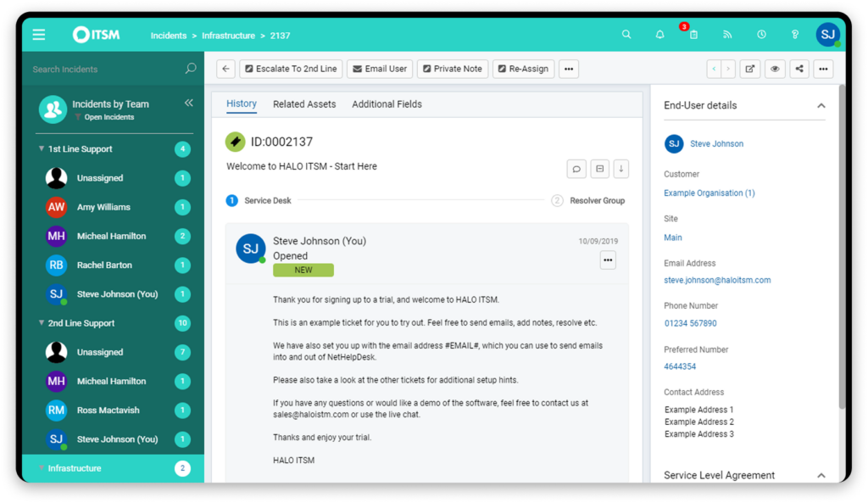Screen dimensions: 868x503
Task: Select Steve Johnson (You) under 2nd Line Support
Action: 113,439
